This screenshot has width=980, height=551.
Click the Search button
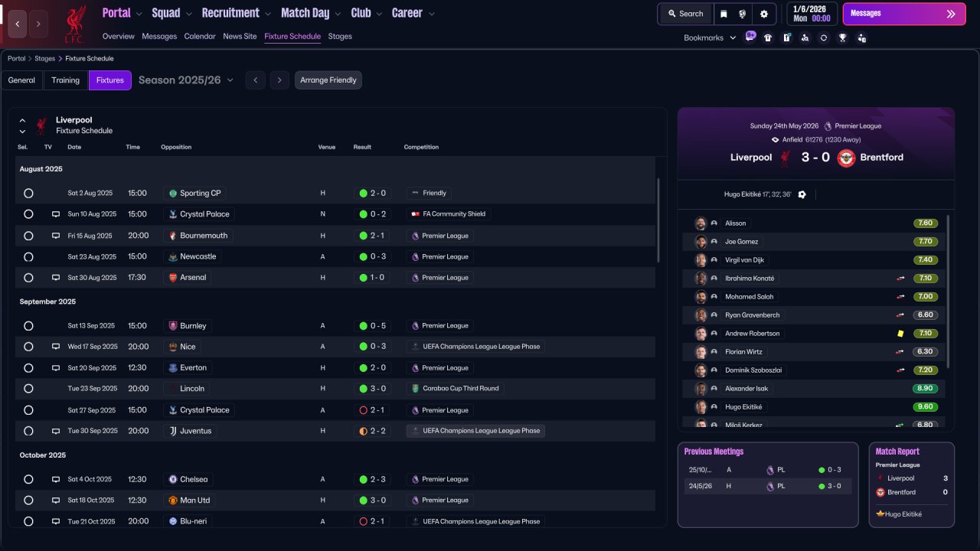point(685,14)
